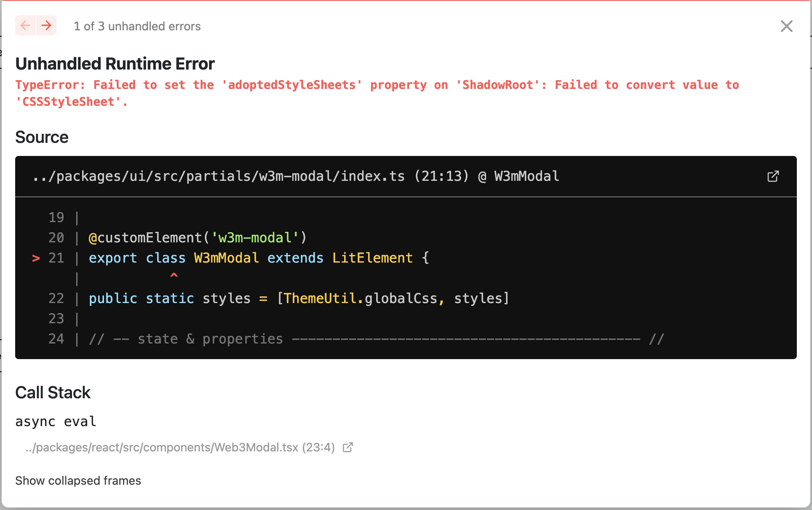Click the 'Unhandled Runtime Error' heading
The height and width of the screenshot is (510, 812).
(115, 63)
